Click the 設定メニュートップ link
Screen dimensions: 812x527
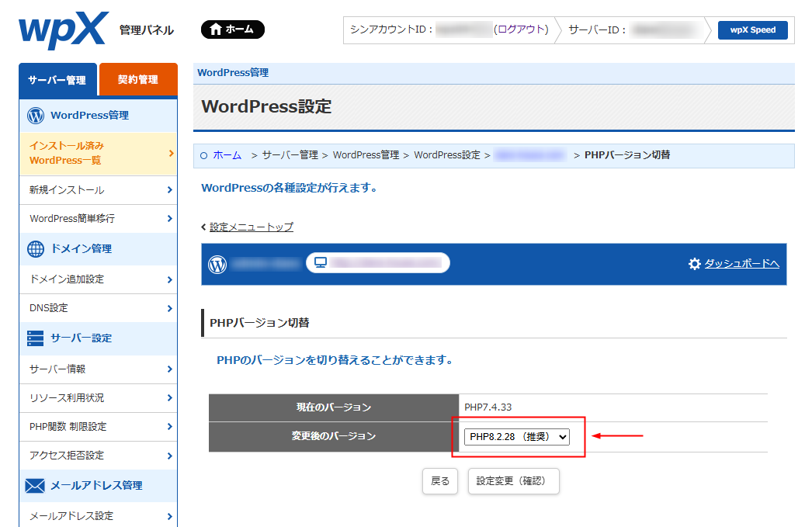pos(252,227)
